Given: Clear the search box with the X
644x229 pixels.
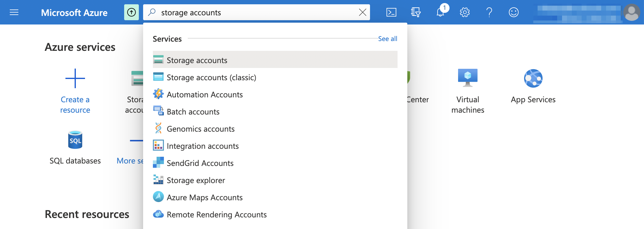Looking at the screenshot, I should (x=363, y=12).
